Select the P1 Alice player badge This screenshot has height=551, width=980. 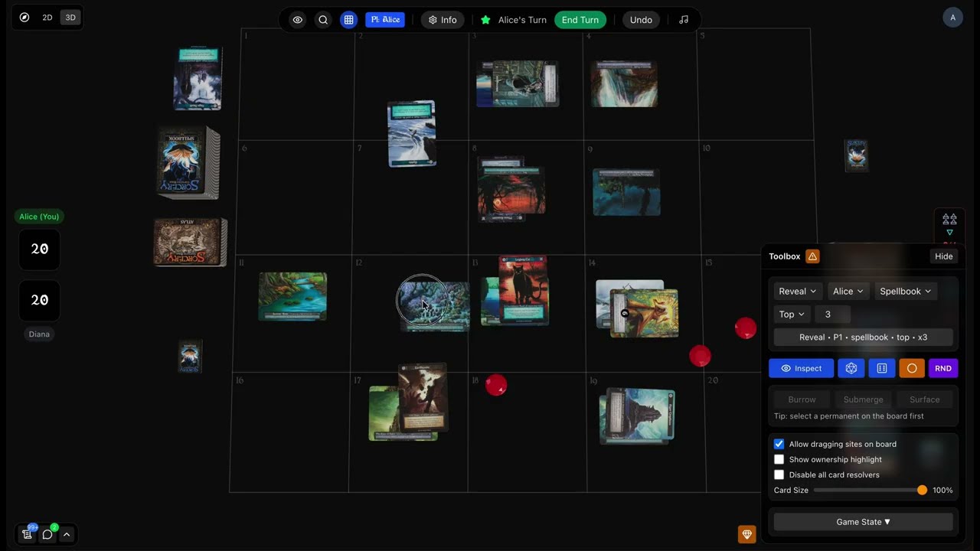click(385, 20)
